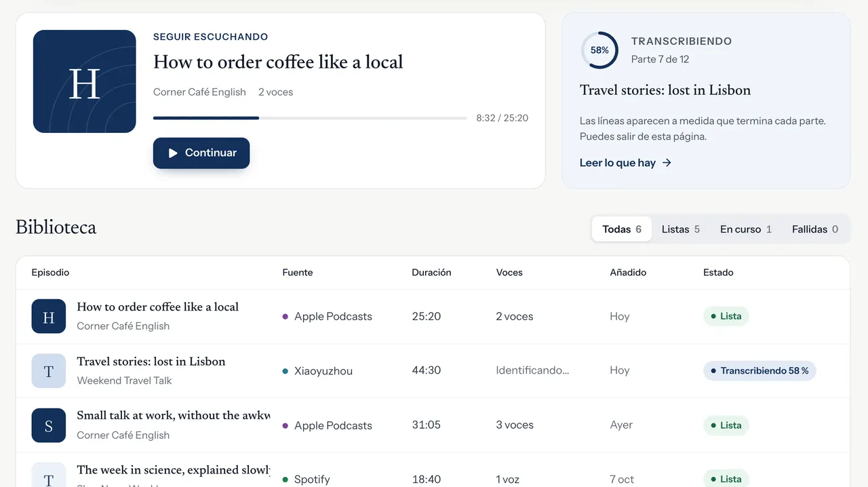Click the S thumbnail in the Small talk row
The height and width of the screenshot is (487, 868).
49,425
